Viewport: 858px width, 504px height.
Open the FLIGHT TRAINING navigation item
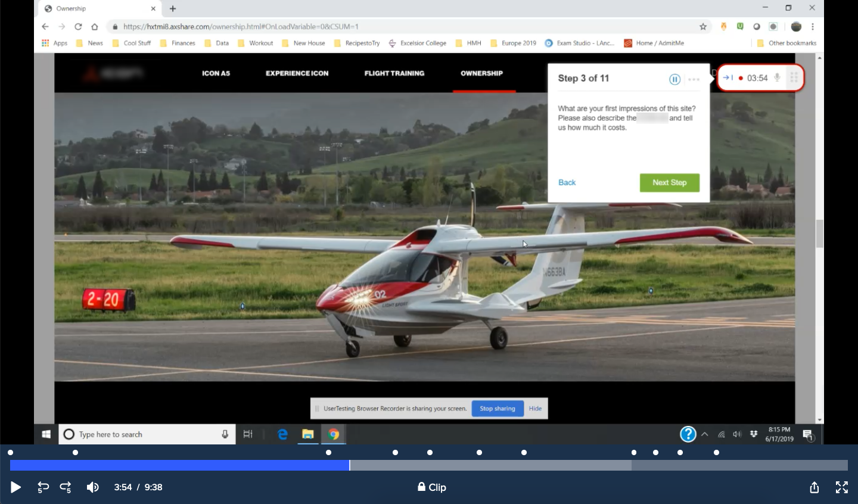point(394,73)
